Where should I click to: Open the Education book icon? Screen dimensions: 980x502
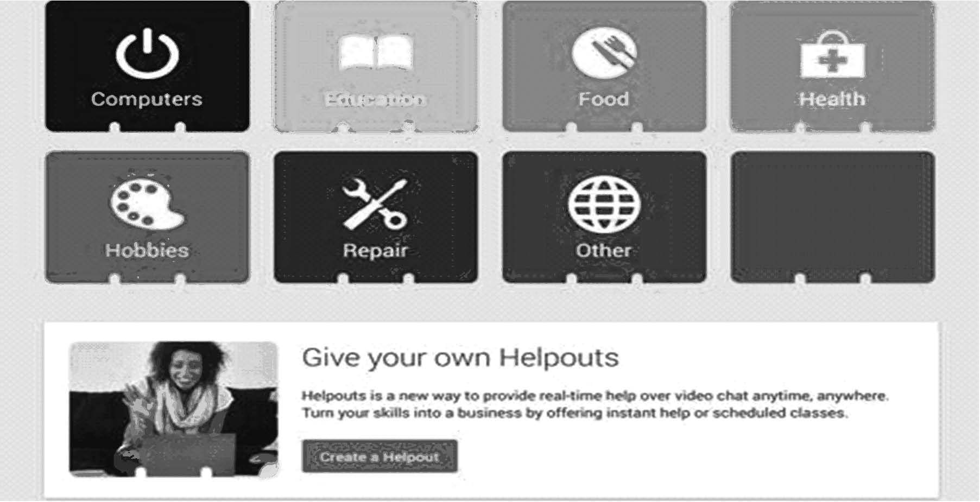pyautogui.click(x=376, y=53)
